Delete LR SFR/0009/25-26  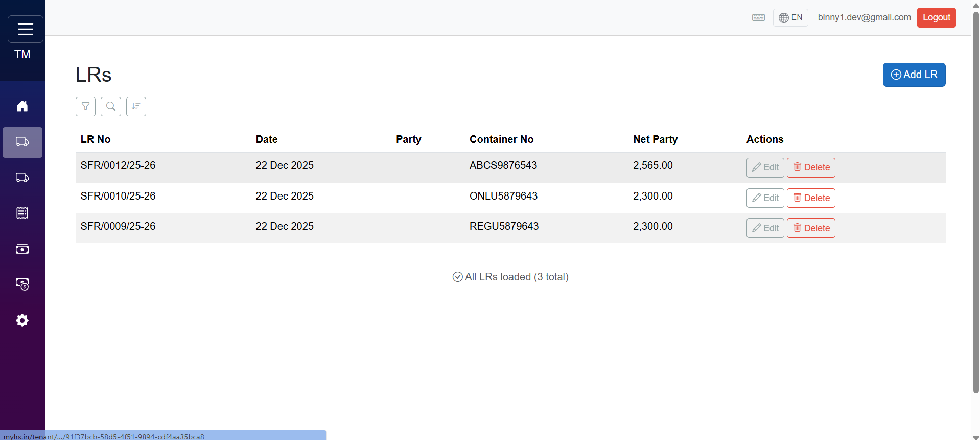[811, 228]
